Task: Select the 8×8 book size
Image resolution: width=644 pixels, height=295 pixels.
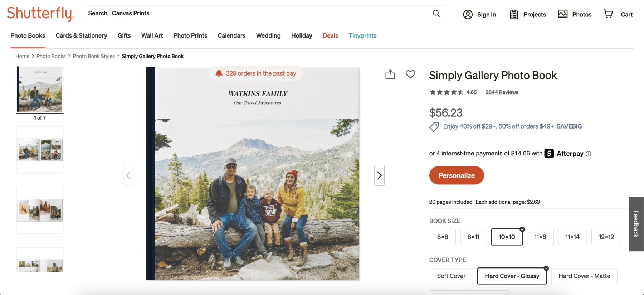Action: 443,237
